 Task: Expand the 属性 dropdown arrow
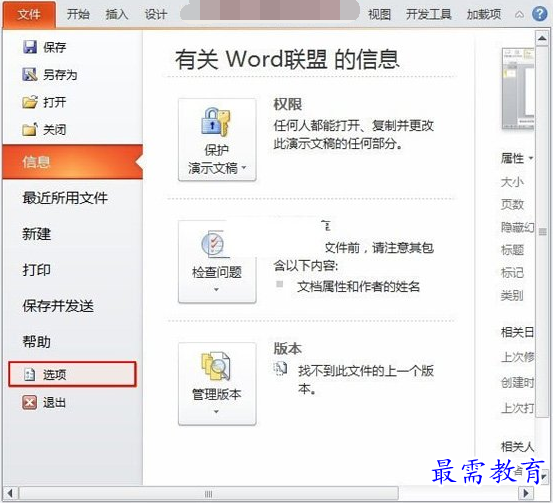pos(530,158)
